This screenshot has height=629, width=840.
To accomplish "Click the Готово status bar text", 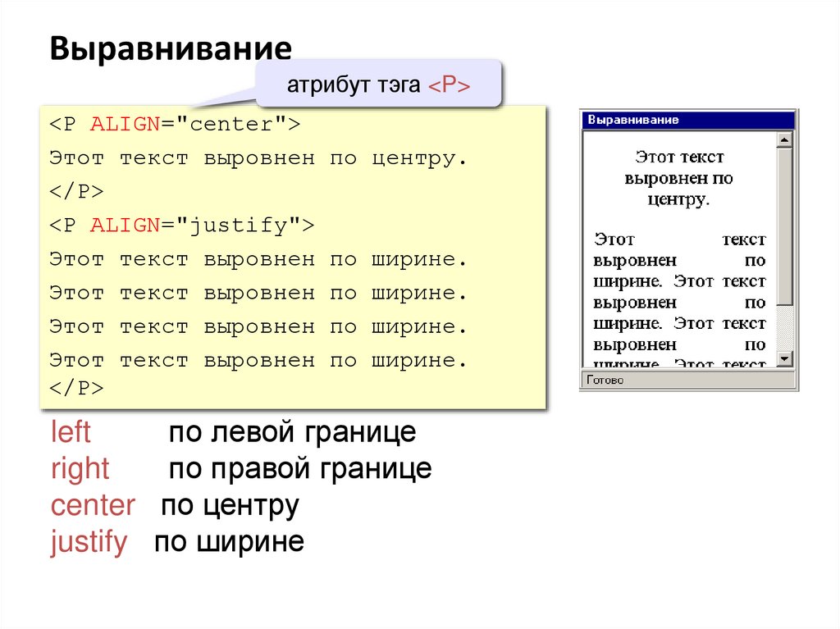I will pyautogui.click(x=605, y=380).
